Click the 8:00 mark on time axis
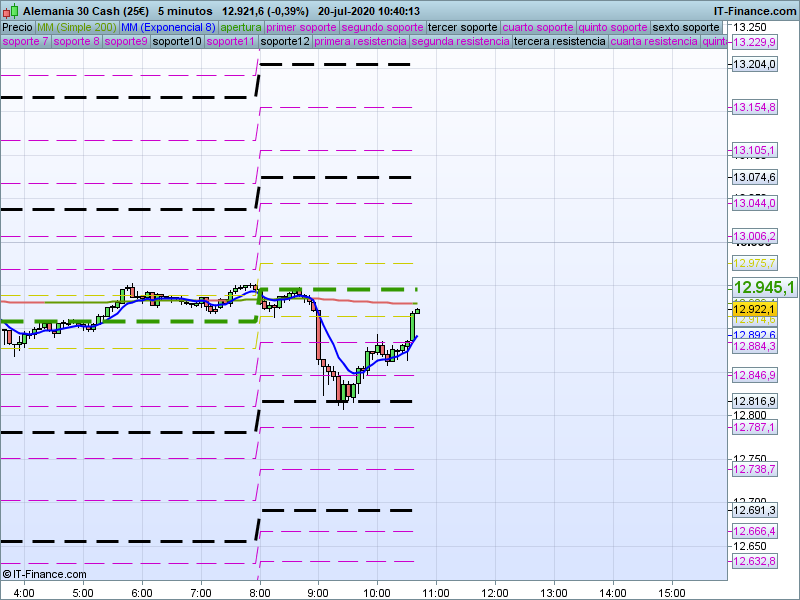 click(x=259, y=592)
